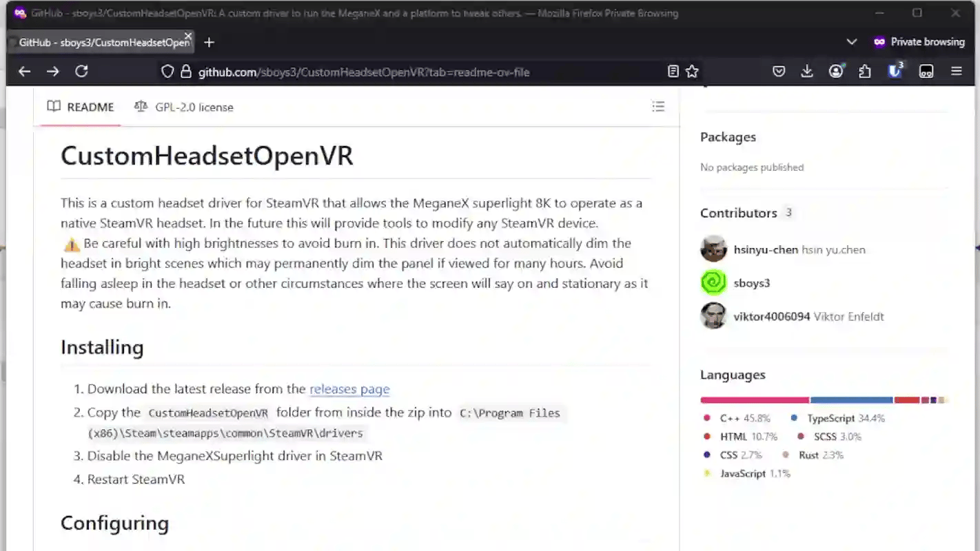The image size is (980, 551).
Task: Focus the github.com address bar
Action: click(364, 72)
